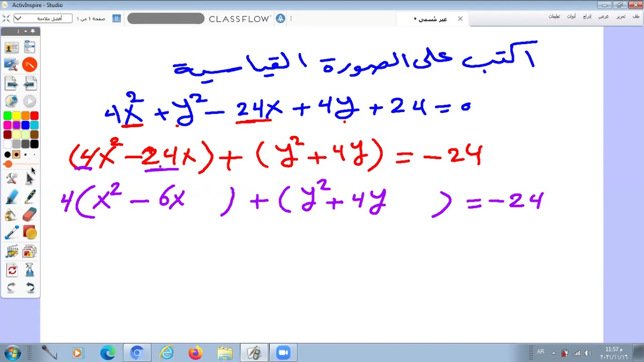Select the highlighted medium pen width option
Screen dimensions: 644x362
coord(16,154)
